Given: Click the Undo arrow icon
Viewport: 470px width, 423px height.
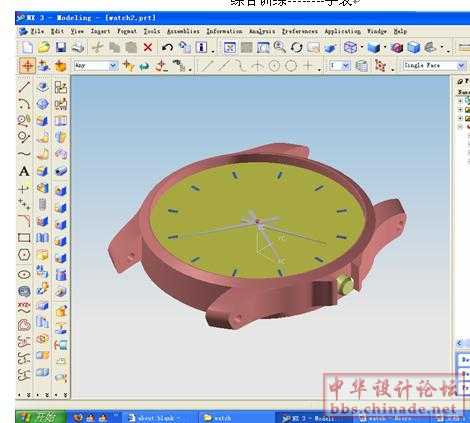Looking at the screenshot, I should pos(167,48).
